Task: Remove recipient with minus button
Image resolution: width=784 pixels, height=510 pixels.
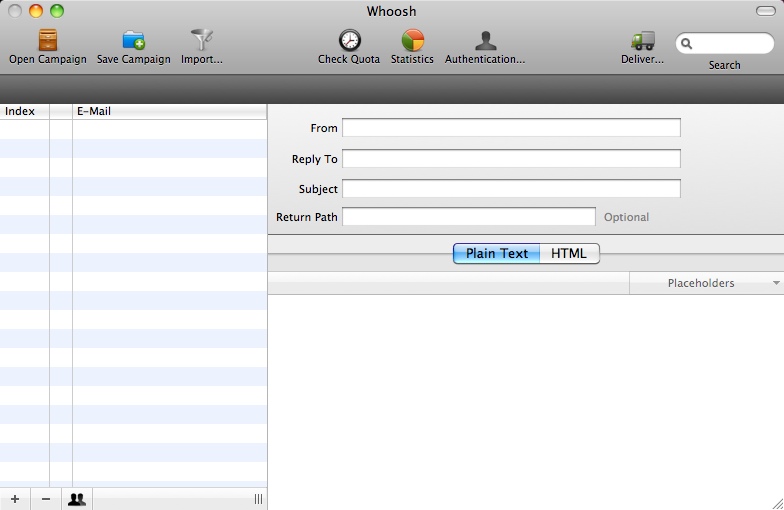Action: 46,499
